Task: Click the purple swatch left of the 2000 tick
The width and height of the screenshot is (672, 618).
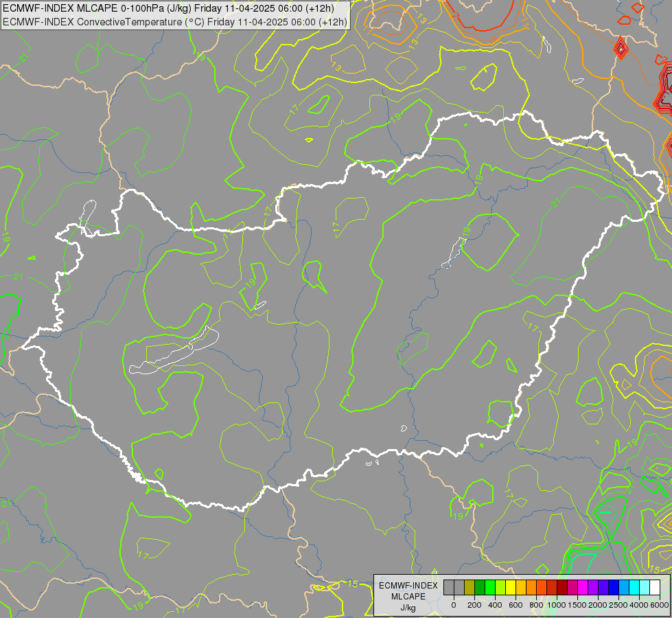Action: click(594, 588)
